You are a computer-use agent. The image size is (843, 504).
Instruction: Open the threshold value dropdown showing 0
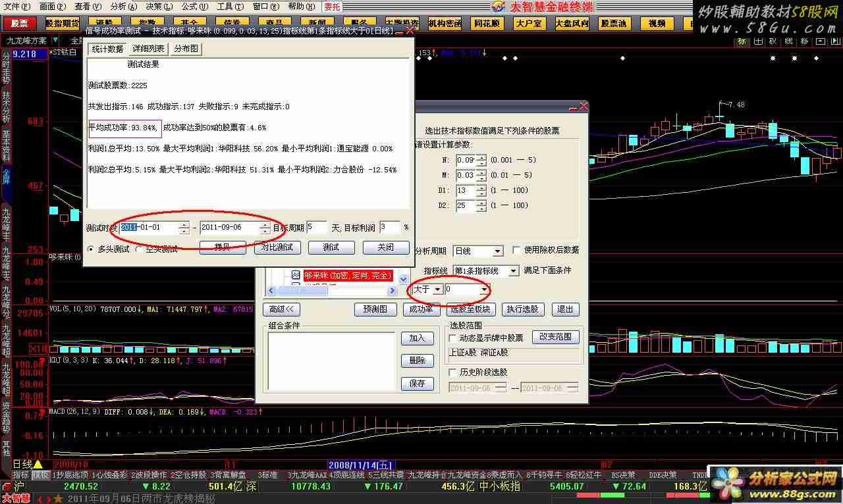[467, 290]
